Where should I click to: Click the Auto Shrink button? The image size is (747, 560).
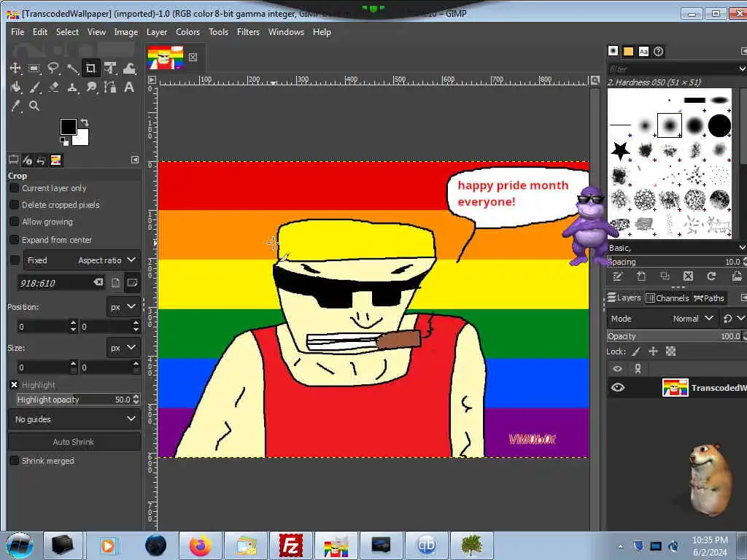[x=74, y=442]
